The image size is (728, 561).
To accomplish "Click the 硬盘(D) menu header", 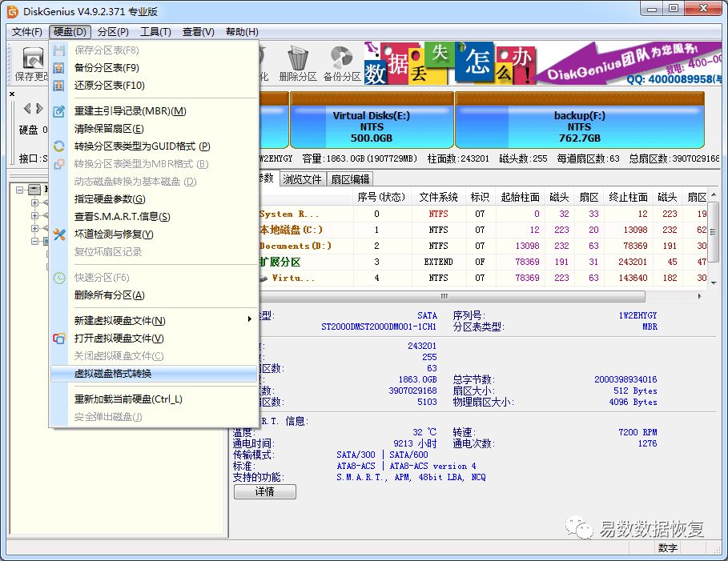I will pyautogui.click(x=70, y=32).
